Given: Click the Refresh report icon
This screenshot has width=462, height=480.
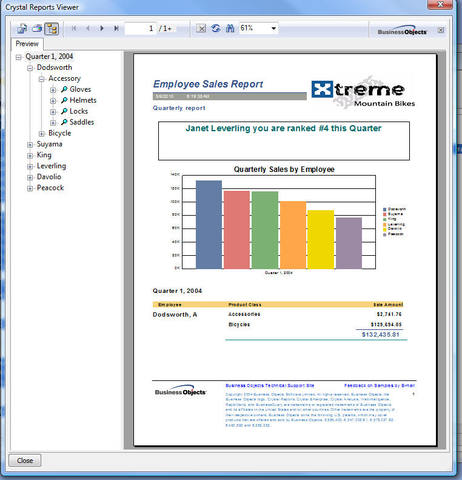Looking at the screenshot, I should coord(216,29).
